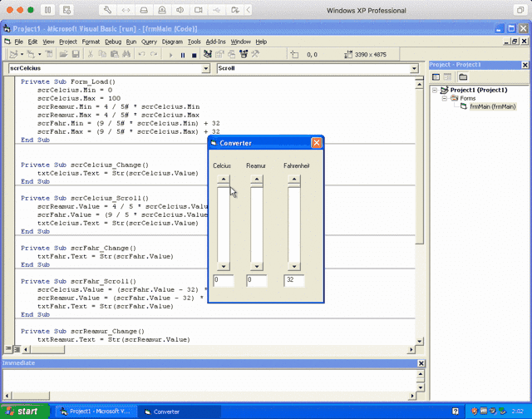Image resolution: width=532 pixels, height=419 pixels.
Task: Collapse the Forms folder node
Action: [444, 98]
